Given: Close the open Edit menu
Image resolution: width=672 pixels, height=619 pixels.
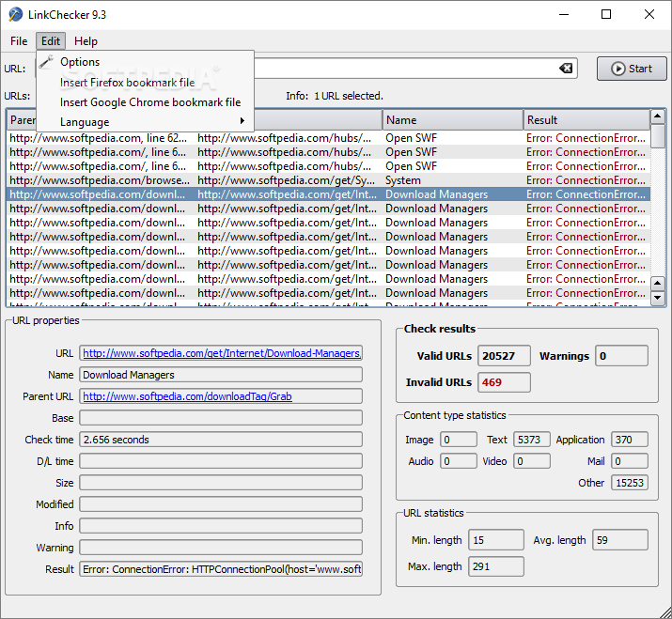Looking at the screenshot, I should point(51,41).
